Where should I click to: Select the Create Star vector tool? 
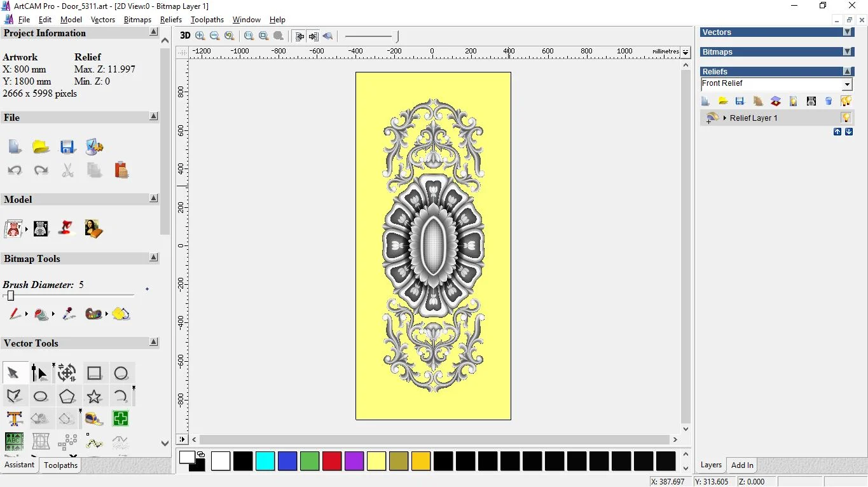point(94,397)
